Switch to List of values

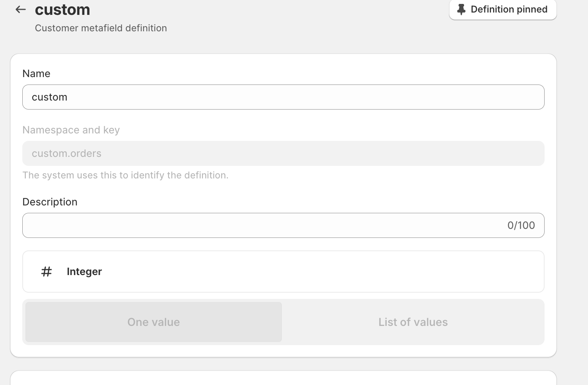[413, 322]
